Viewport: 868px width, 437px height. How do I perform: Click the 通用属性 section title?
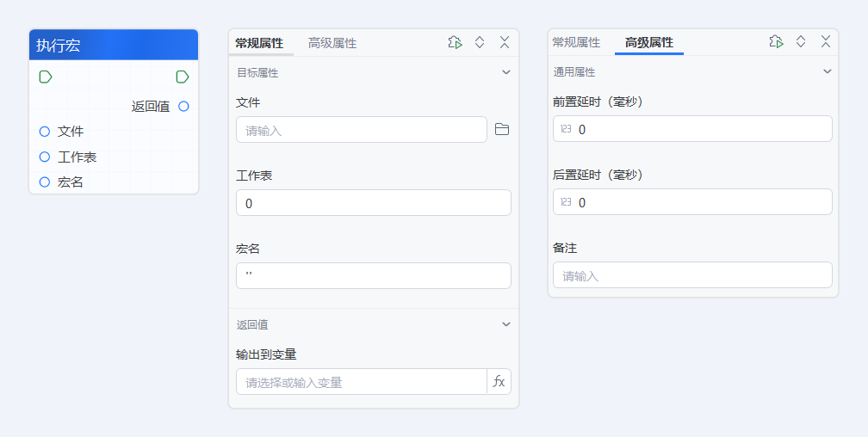pos(574,72)
